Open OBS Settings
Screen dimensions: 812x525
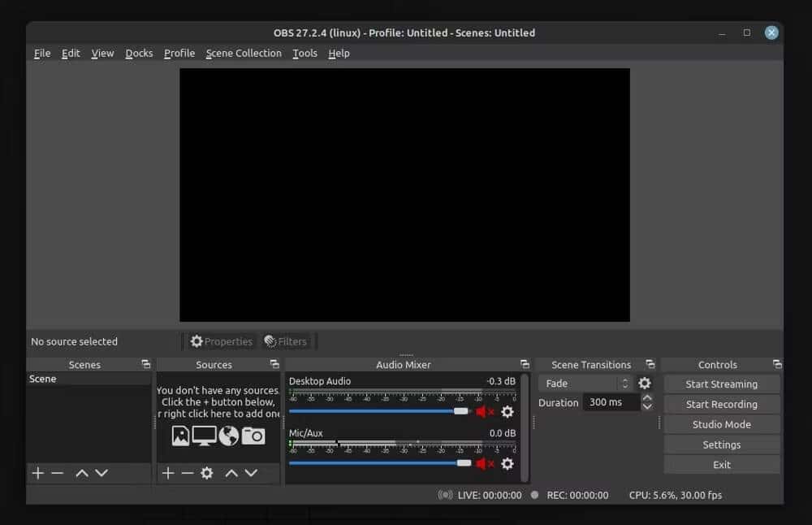(x=721, y=444)
